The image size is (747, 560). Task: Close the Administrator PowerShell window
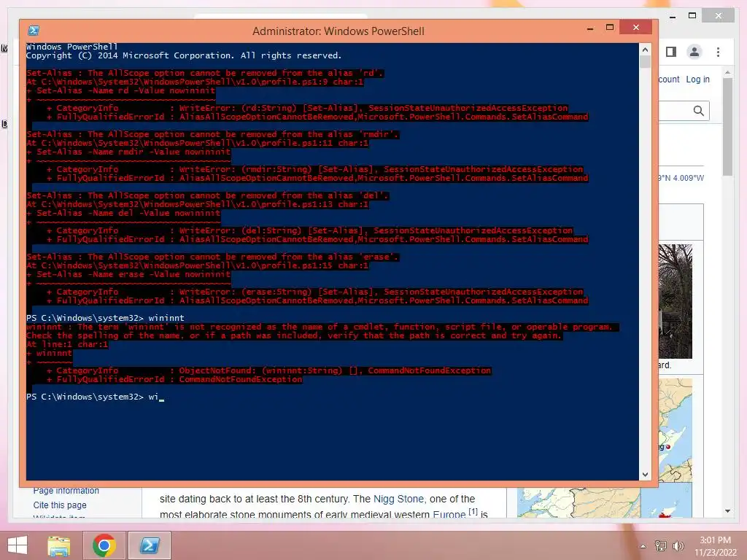[x=636, y=28]
